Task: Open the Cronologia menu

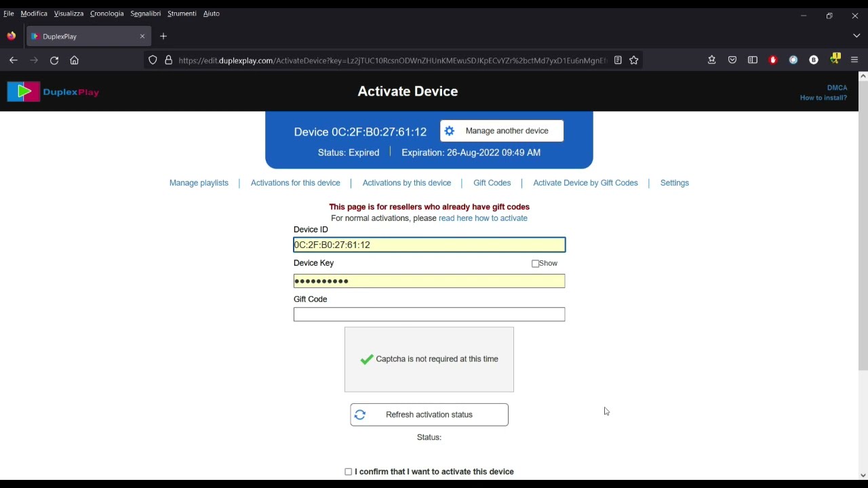Action: [107, 14]
